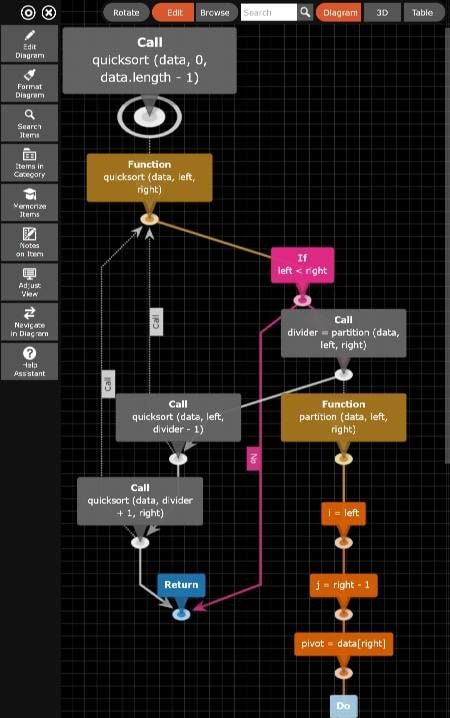Select the Table view tab
The image size is (450, 718).
423,13
